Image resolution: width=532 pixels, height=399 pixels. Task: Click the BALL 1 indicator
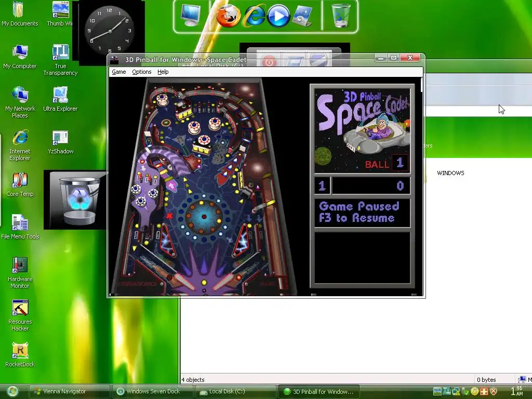386,164
